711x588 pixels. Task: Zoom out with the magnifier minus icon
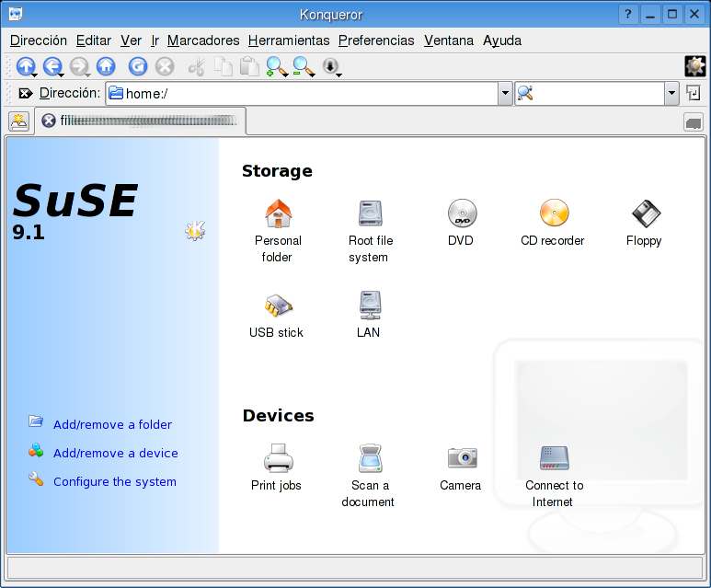(304, 66)
